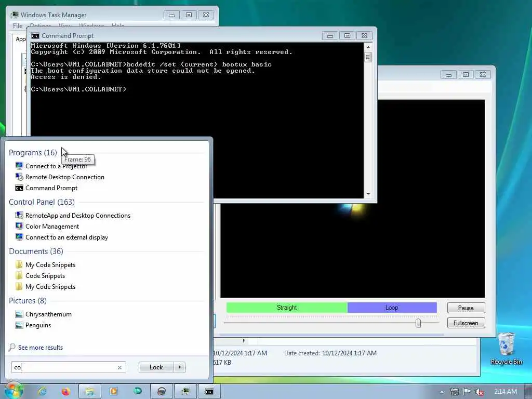This screenshot has height=399, width=532.
Task: Click Command Prompt scrollbar up arrow
Action: (x=368, y=47)
